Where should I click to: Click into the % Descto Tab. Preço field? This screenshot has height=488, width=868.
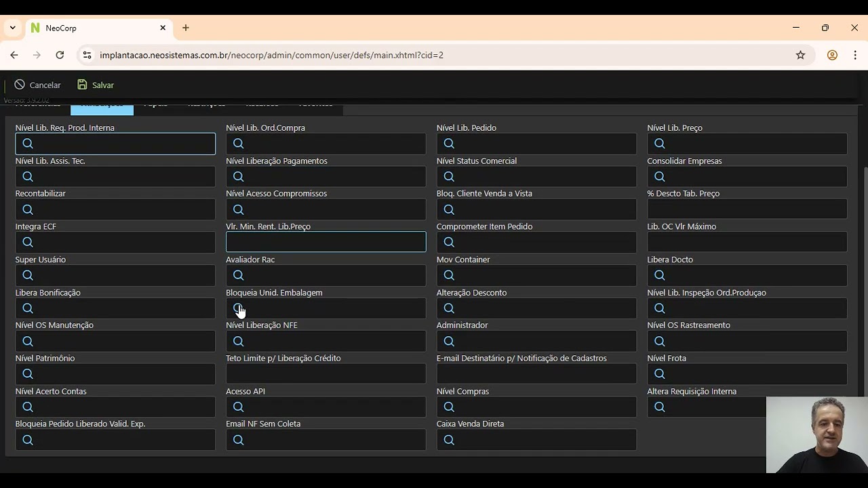[x=747, y=209]
